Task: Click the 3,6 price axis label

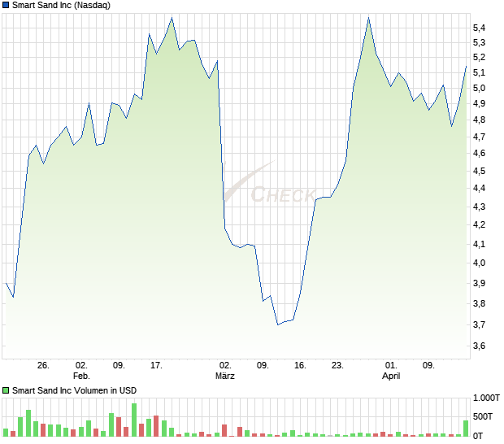Action: tap(479, 346)
